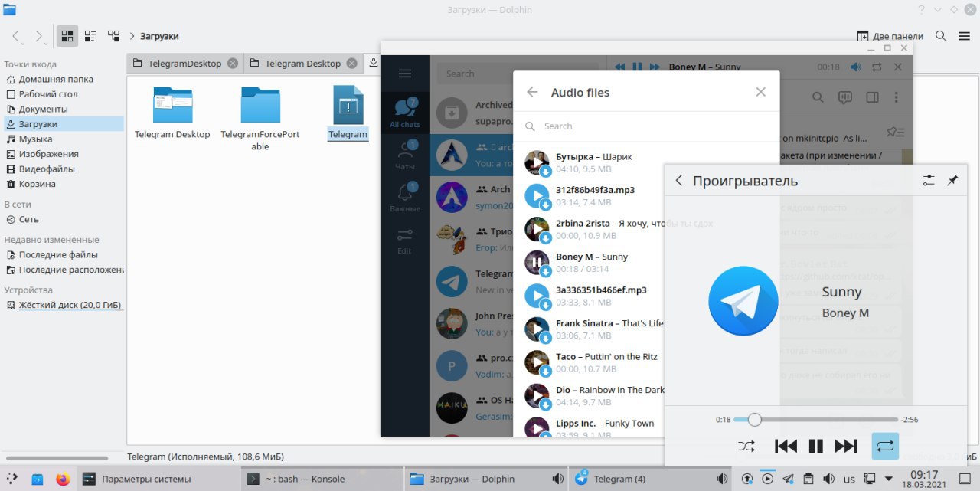The image size is (980, 491).
Task: Click the playback position seek slider handle
Action: click(x=755, y=420)
